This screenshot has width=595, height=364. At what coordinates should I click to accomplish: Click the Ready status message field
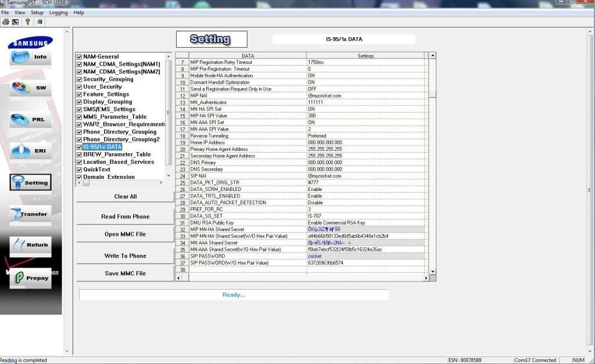(234, 294)
